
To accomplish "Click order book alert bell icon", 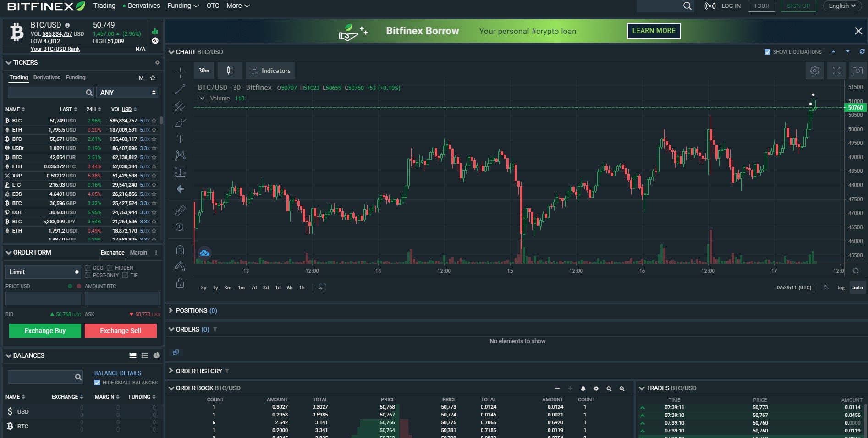I will [583, 388].
